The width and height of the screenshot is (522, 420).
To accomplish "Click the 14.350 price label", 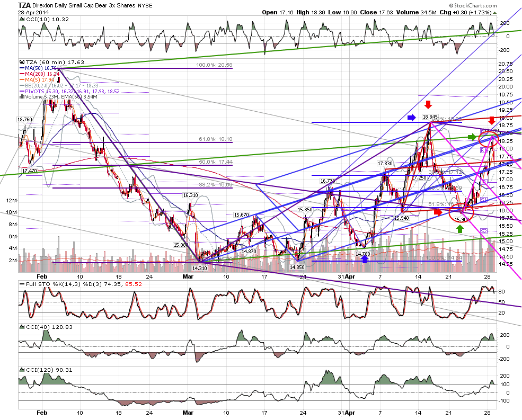I will coord(297,267).
